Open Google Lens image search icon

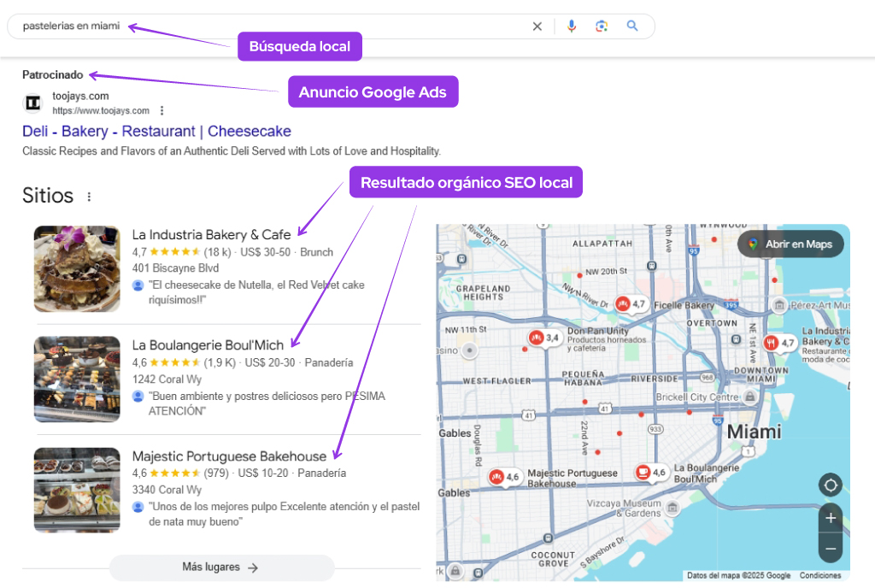(602, 26)
